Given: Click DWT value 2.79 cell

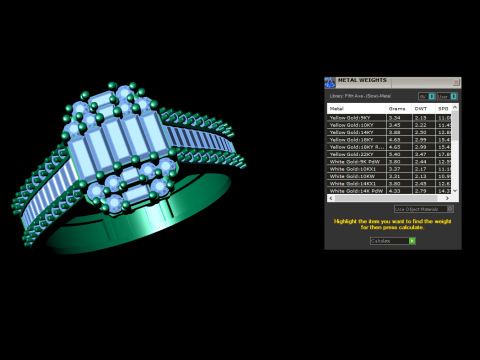Looking at the screenshot, I should pos(424,191).
